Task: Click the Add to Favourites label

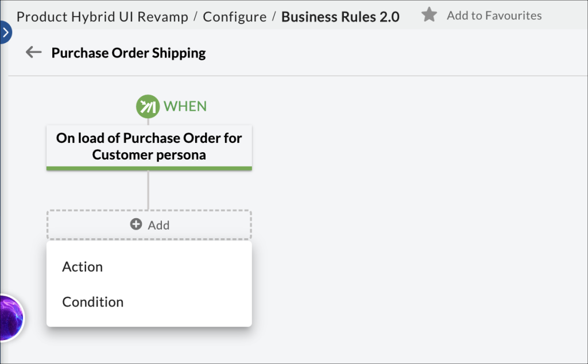Action: (494, 16)
